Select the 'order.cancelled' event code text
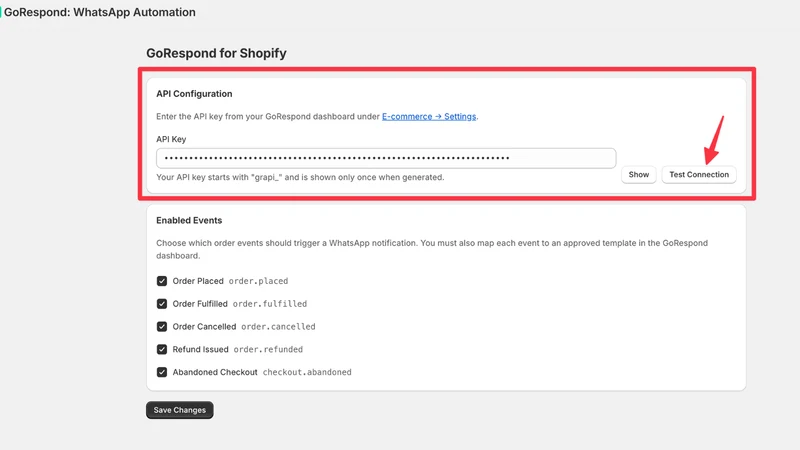800x450 pixels. pyautogui.click(x=278, y=327)
